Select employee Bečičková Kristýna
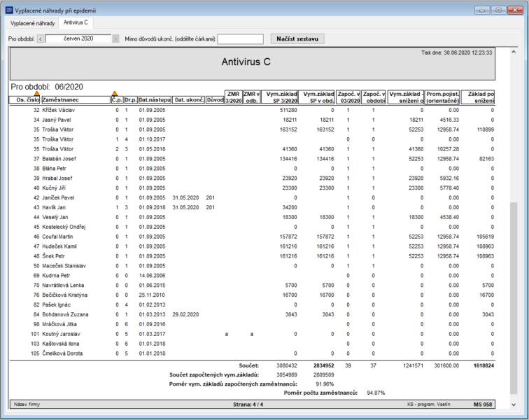This screenshot has width=529, height=420. (x=65, y=295)
